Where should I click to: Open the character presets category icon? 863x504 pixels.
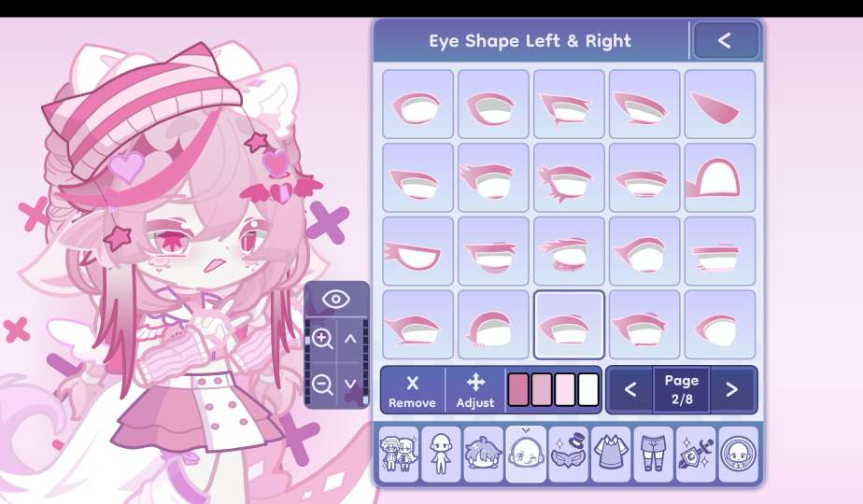399,454
